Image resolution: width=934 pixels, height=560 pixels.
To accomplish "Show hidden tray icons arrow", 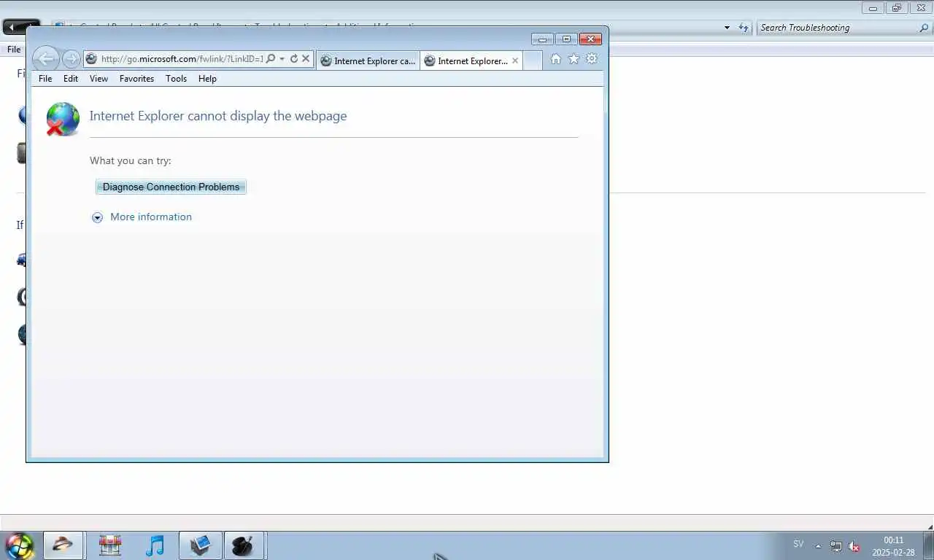I will (818, 546).
